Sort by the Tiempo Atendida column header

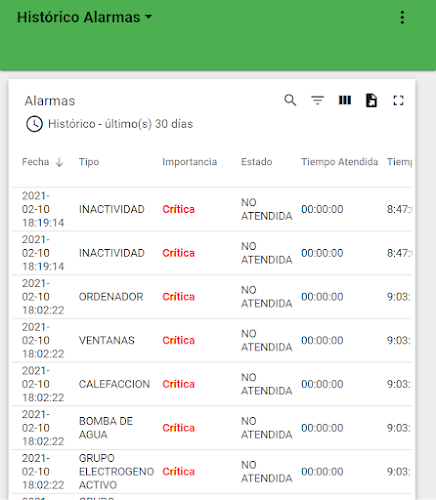(x=340, y=162)
